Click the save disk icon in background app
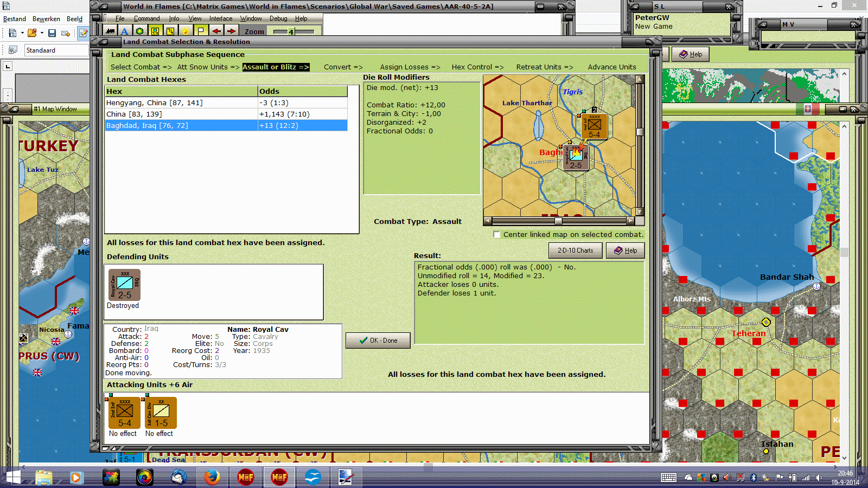 click(52, 33)
